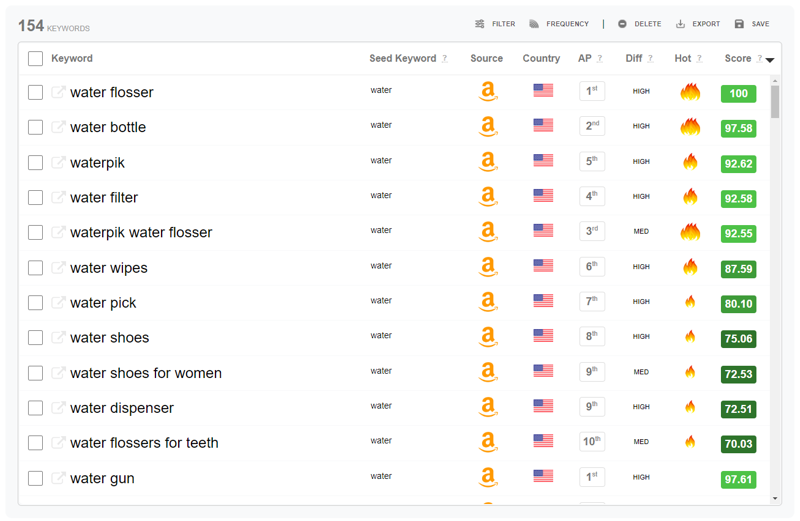Click Amazon icon in water wipes row
The width and height of the screenshot is (800, 521).
point(488,267)
